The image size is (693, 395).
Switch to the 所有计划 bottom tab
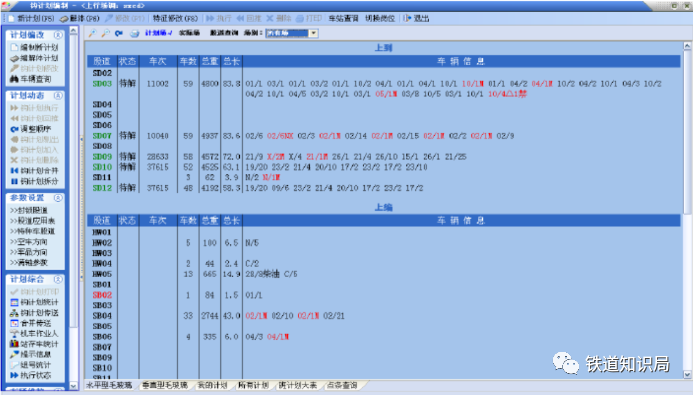[253, 385]
